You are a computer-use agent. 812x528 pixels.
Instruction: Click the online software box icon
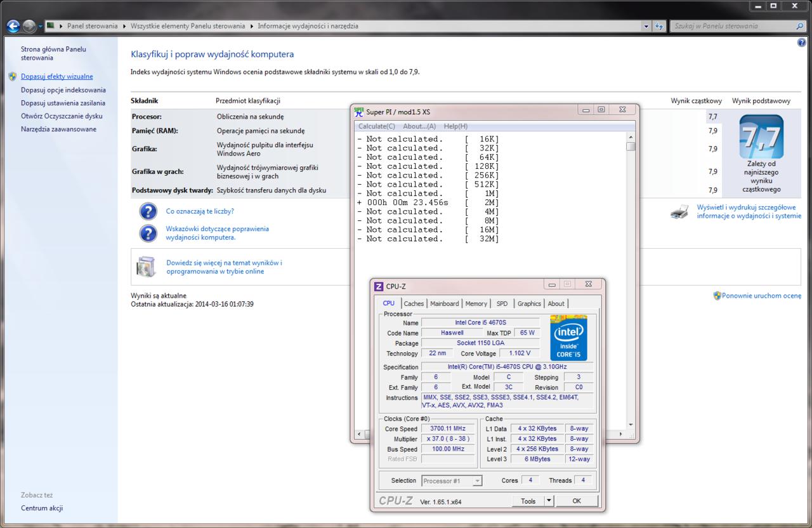pyautogui.click(x=146, y=267)
